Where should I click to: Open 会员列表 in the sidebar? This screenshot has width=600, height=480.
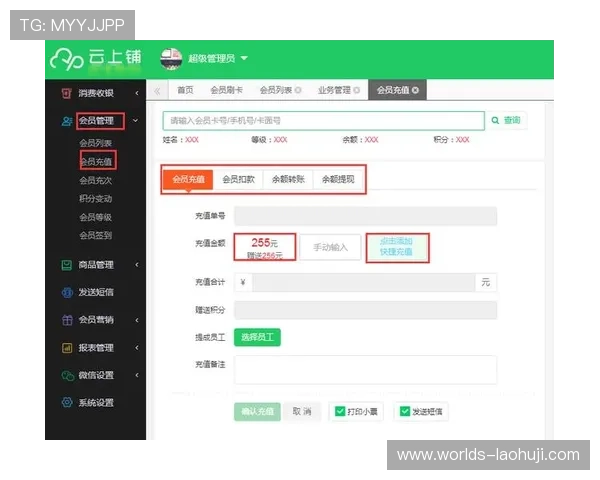(x=96, y=143)
